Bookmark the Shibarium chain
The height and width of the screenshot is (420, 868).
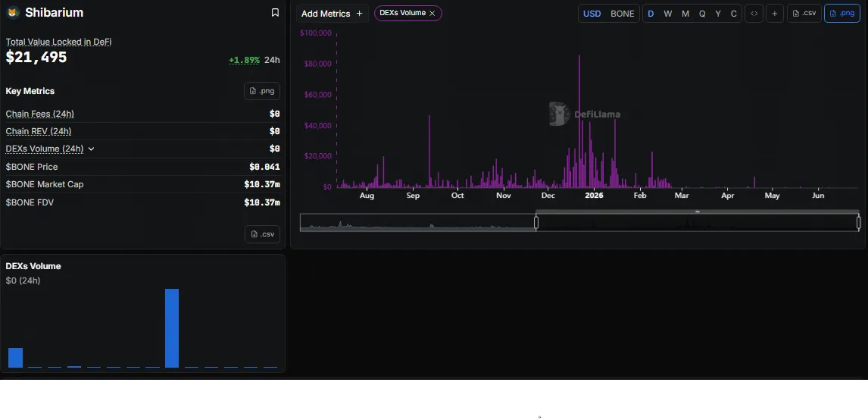[275, 12]
